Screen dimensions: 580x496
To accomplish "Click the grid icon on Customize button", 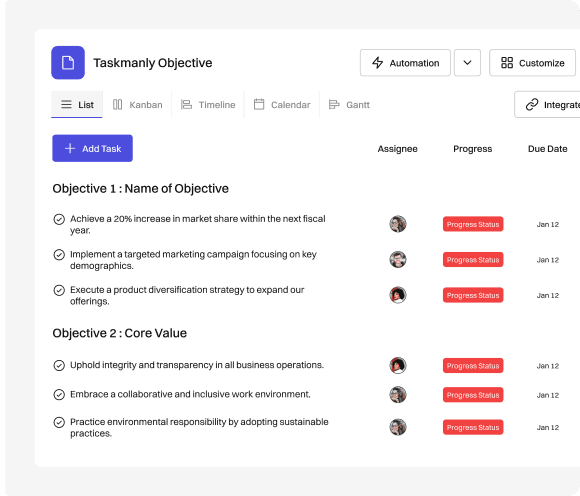I will (507, 63).
